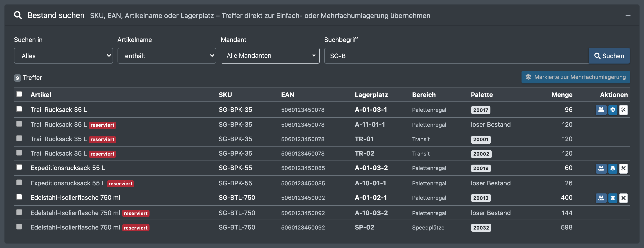The width and height of the screenshot is (644, 248).
Task: Click disabled checkbox in A-11-01-1 row
Action: (x=19, y=124)
